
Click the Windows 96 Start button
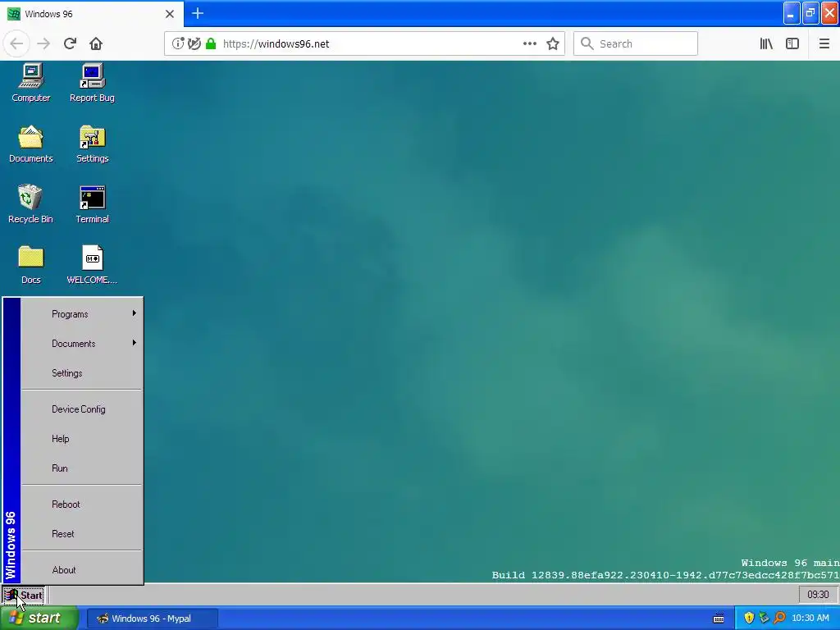(24, 595)
